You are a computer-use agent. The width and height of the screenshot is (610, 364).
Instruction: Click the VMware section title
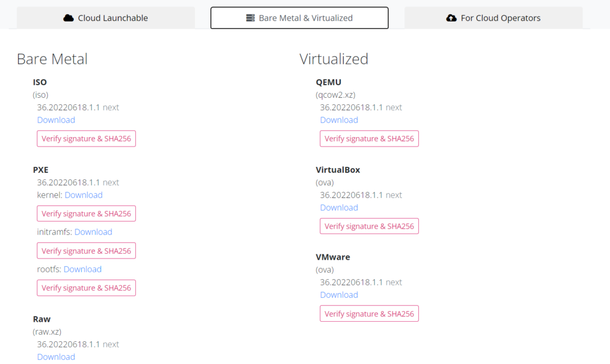(332, 257)
